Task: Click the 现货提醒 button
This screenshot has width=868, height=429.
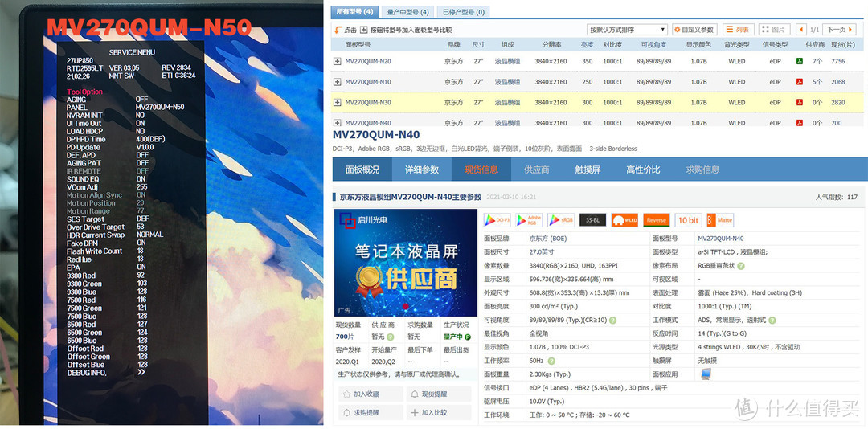Action: pos(439,394)
